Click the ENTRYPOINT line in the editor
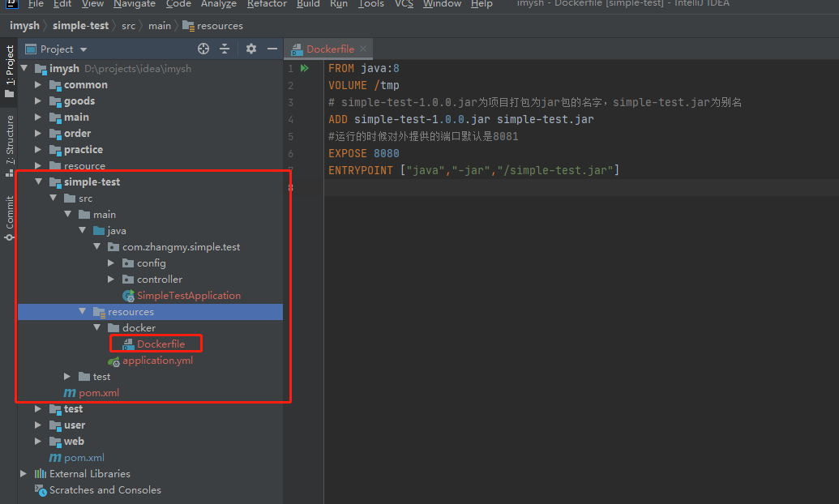This screenshot has height=504, width=839. 473,170
